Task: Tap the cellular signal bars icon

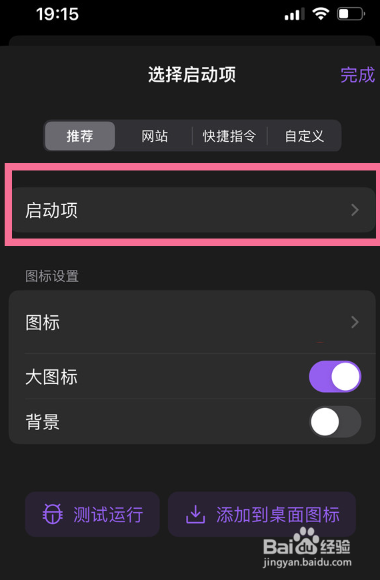Action: click(294, 14)
